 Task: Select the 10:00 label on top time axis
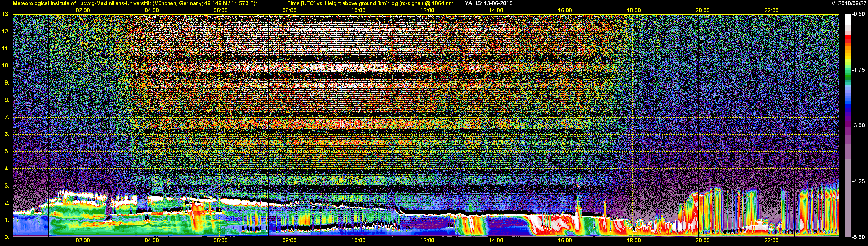point(358,10)
